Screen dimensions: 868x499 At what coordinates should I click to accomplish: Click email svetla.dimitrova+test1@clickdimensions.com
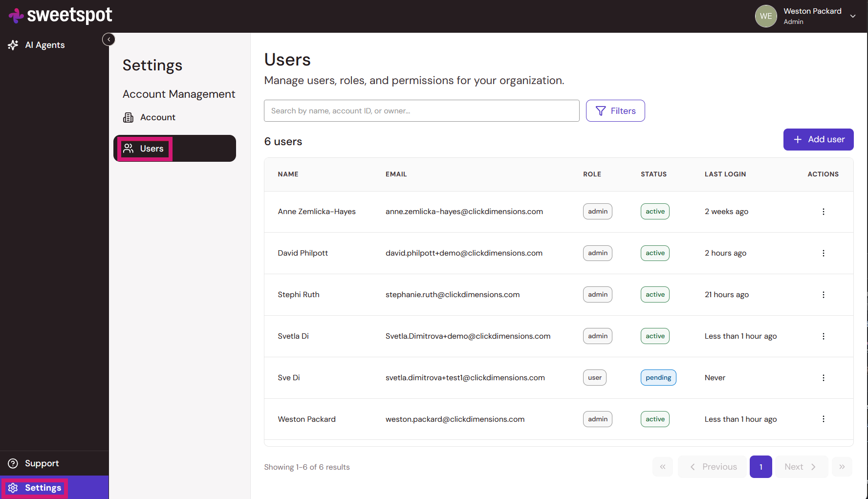click(465, 378)
